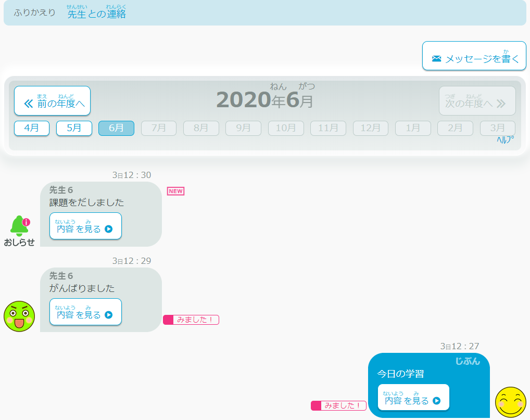Click the がんばりました message text
This screenshot has height=420, width=530.
tap(82, 288)
